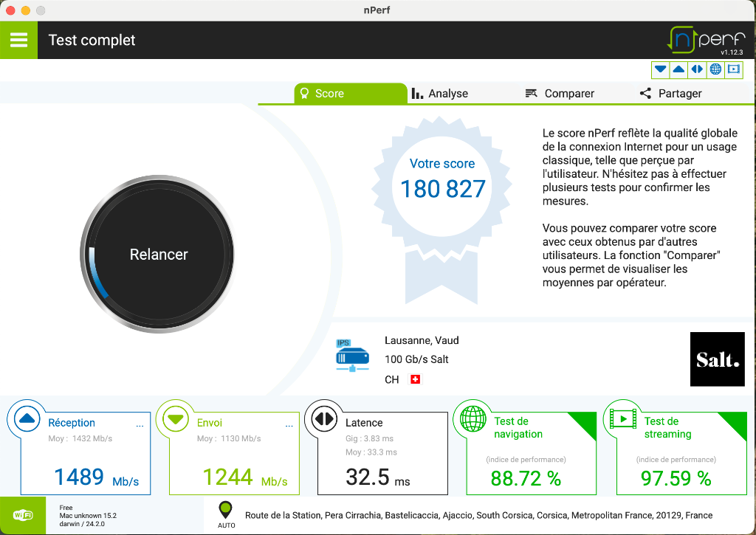Click the Test complet title
Image resolution: width=756 pixels, height=535 pixels.
coord(92,40)
